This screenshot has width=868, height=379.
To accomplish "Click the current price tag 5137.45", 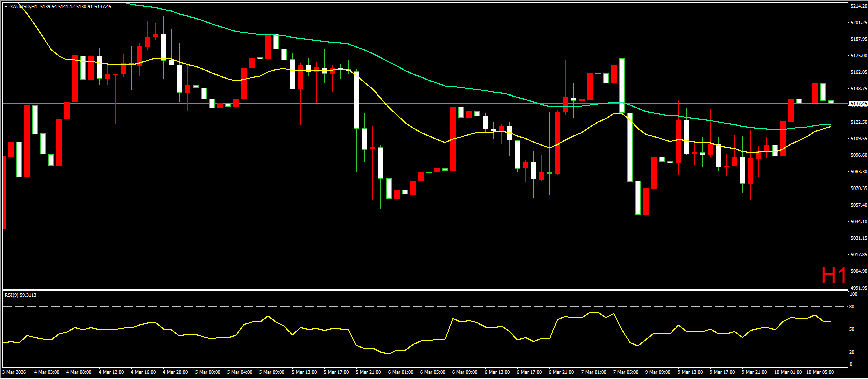I will click(x=857, y=104).
